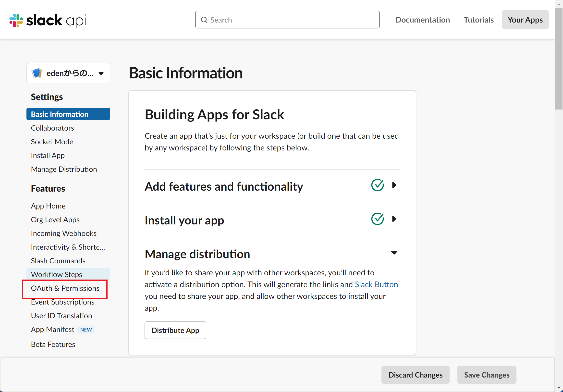
Task: Click the NEW badge next to App Manifest
Action: point(86,330)
